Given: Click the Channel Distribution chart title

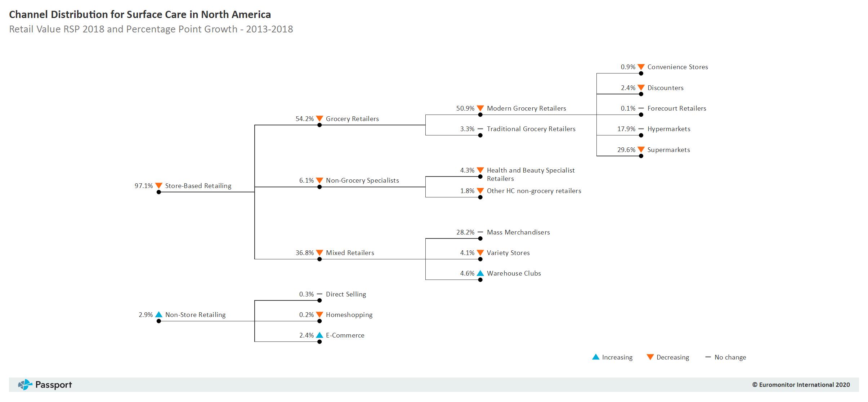Looking at the screenshot, I should pyautogui.click(x=140, y=14).
